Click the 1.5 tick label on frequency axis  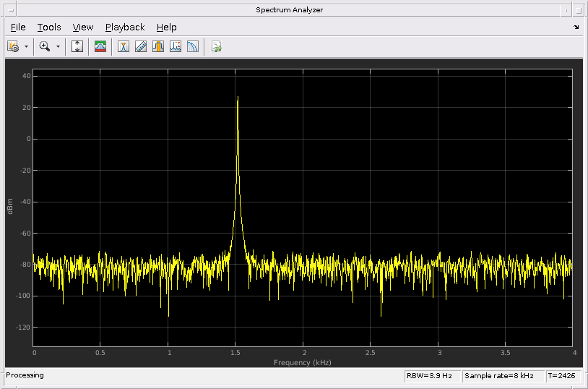235,353
